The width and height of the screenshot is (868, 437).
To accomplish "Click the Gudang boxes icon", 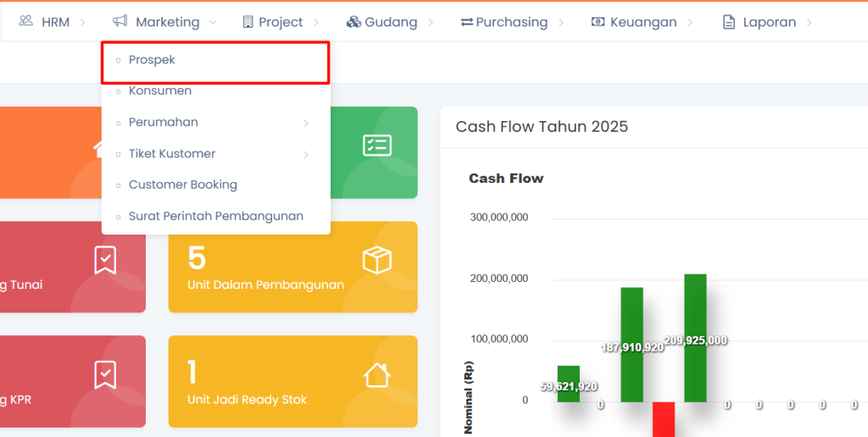I will pos(353,22).
